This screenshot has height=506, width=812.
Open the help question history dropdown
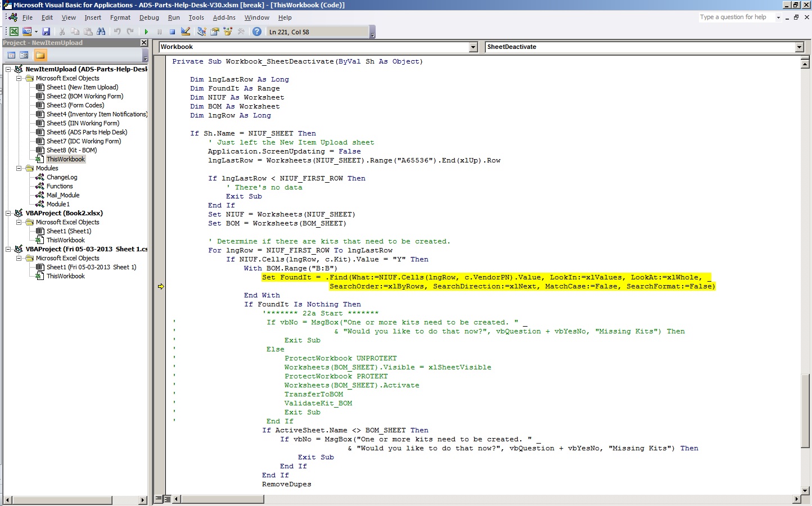point(778,17)
